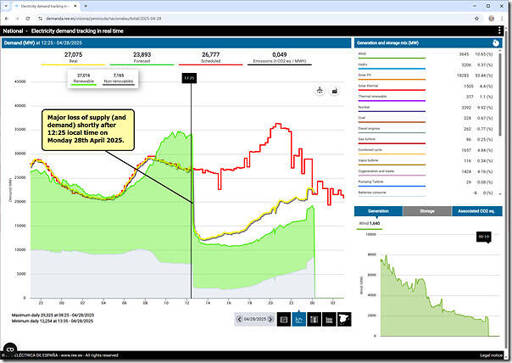
Task: Click the 27,075 Real demand value
Action: coord(73,54)
